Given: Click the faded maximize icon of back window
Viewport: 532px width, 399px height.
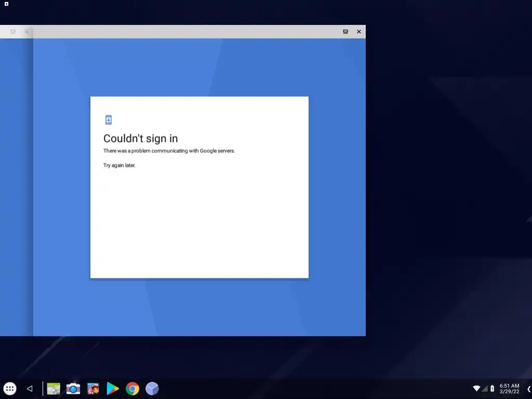Looking at the screenshot, I should (13, 32).
